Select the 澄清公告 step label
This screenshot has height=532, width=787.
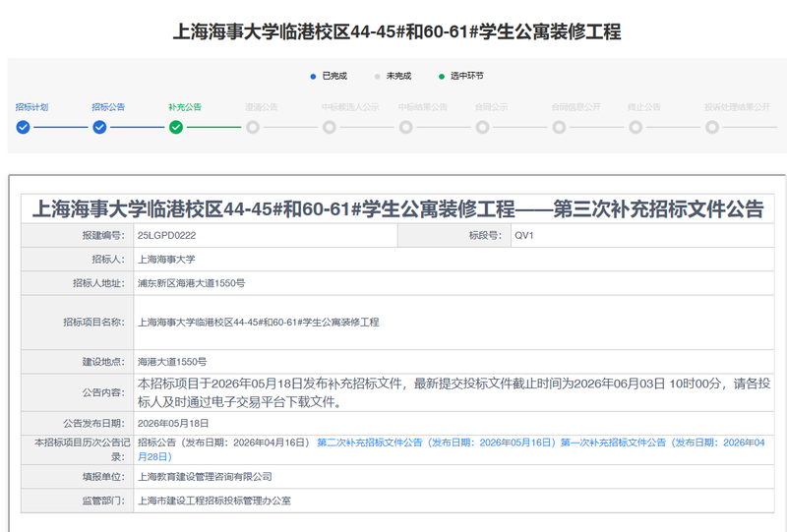coord(262,107)
